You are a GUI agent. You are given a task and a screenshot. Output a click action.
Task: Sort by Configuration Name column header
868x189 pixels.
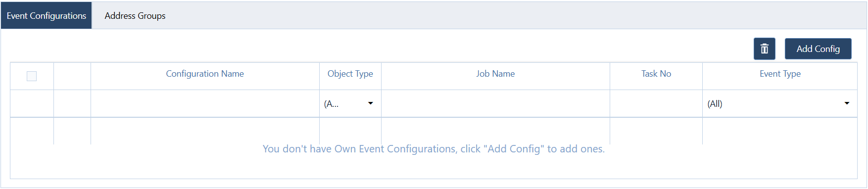coord(205,74)
